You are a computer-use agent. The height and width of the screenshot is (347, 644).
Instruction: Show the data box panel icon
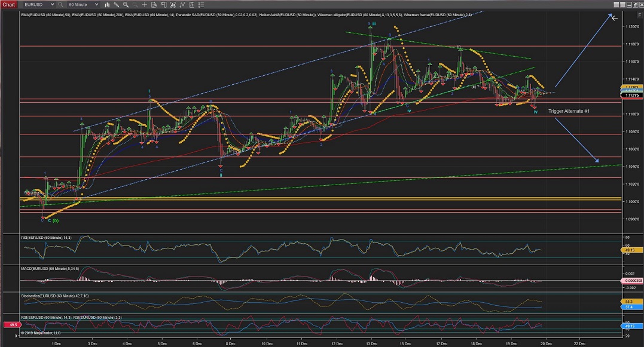(154, 5)
